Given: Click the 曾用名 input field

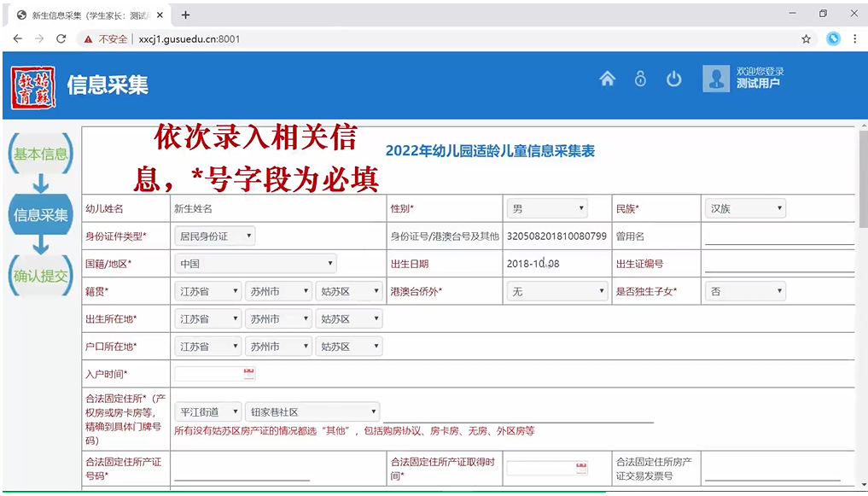Looking at the screenshot, I should tap(778, 236).
